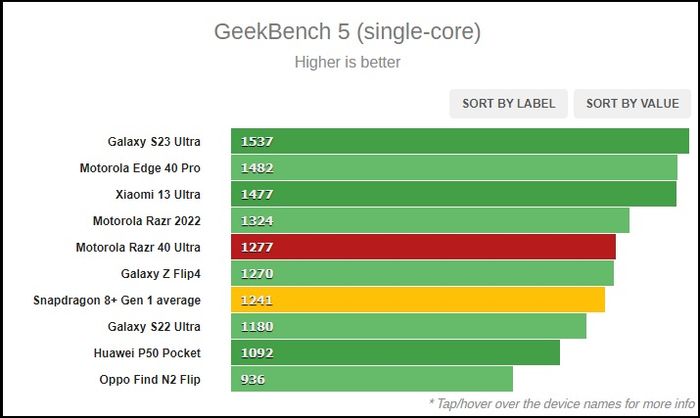Click the yellow 1241 average bar
700x418 pixels.
(418, 300)
